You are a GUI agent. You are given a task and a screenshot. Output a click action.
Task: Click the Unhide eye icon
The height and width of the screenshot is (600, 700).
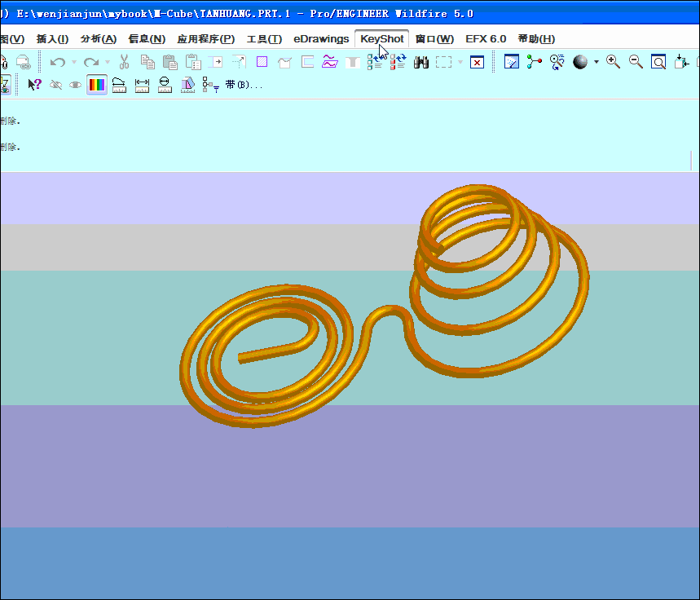(75, 85)
